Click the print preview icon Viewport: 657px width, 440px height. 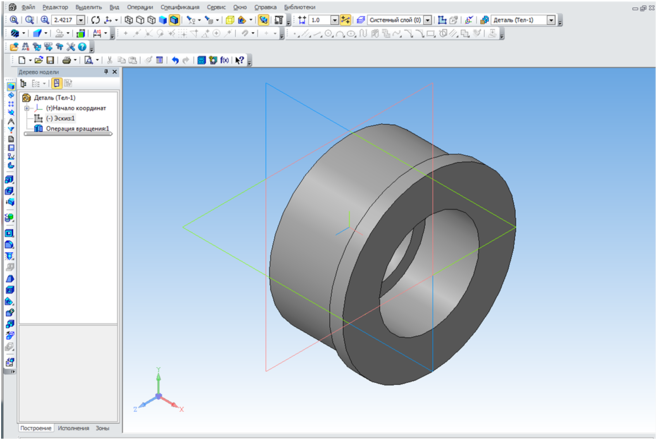(x=88, y=60)
